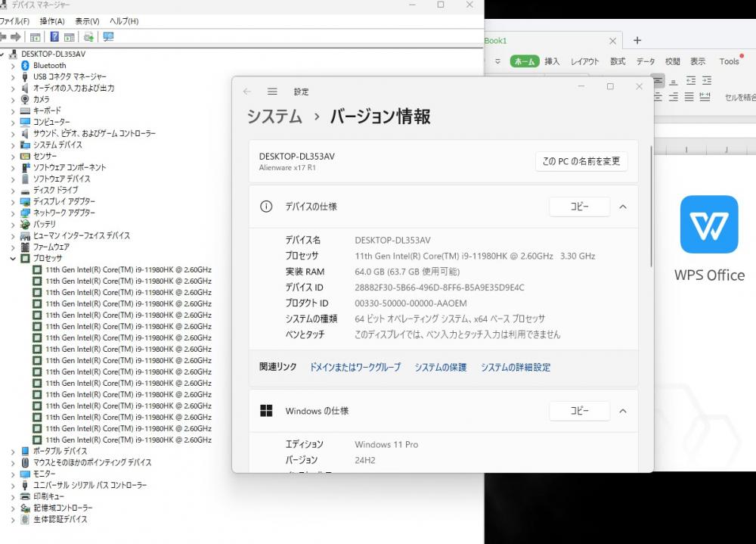Select the バッテリ category icon
756x544 pixels.
point(25,224)
